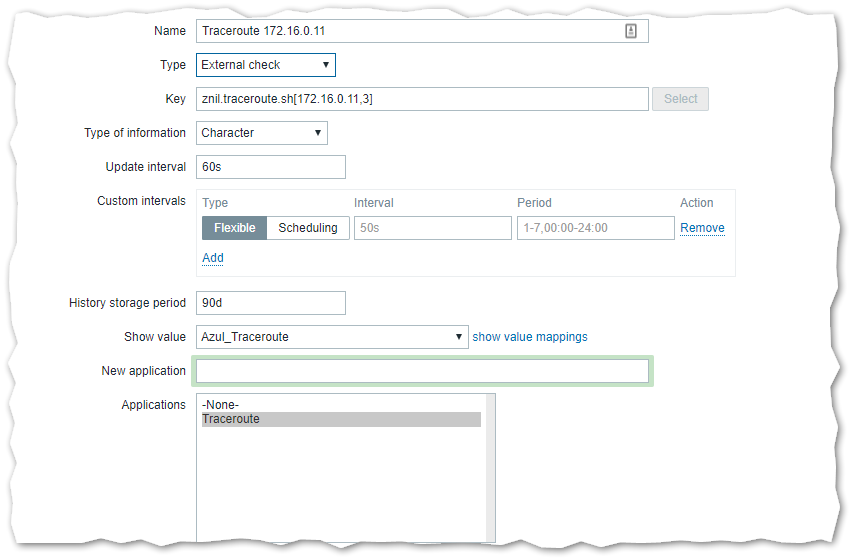Screen dimensions: 852x560
Task: Click the Remove link for custom interval
Action: pyautogui.click(x=702, y=228)
